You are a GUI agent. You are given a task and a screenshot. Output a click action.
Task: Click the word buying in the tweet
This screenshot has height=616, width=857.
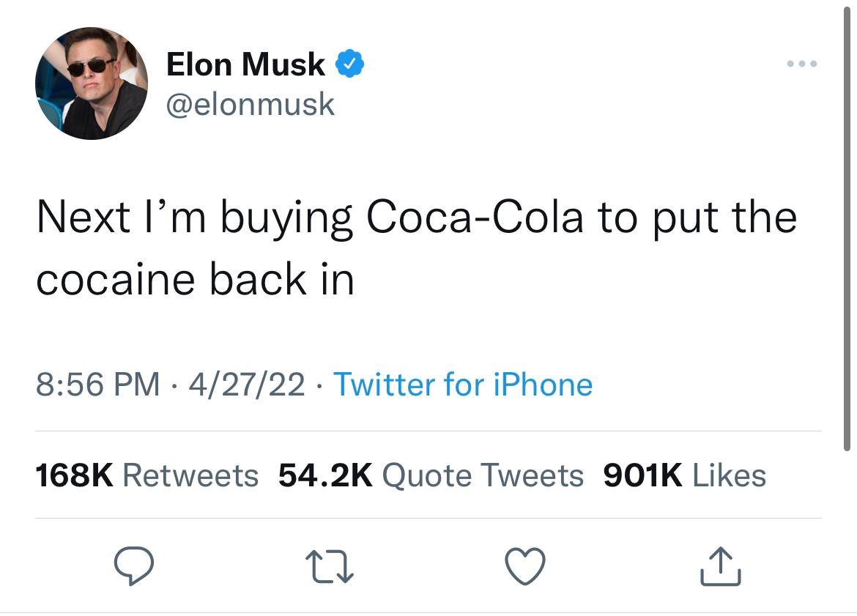[287, 220]
